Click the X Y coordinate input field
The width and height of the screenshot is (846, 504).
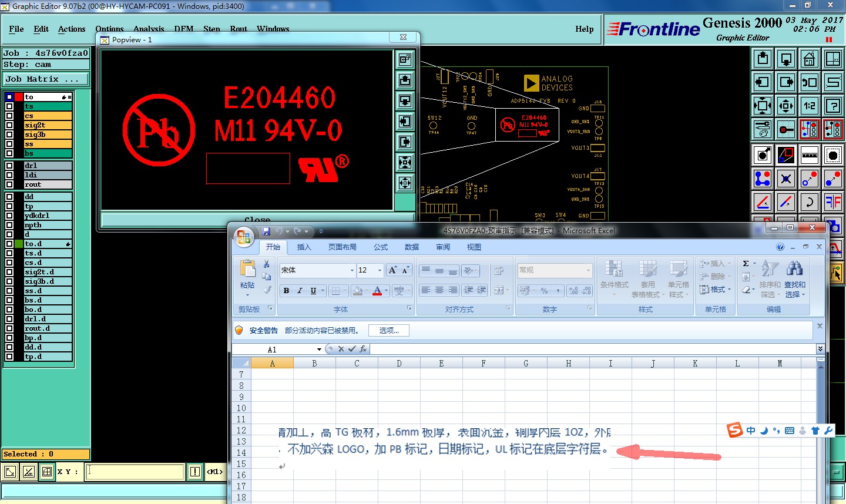[x=135, y=472]
